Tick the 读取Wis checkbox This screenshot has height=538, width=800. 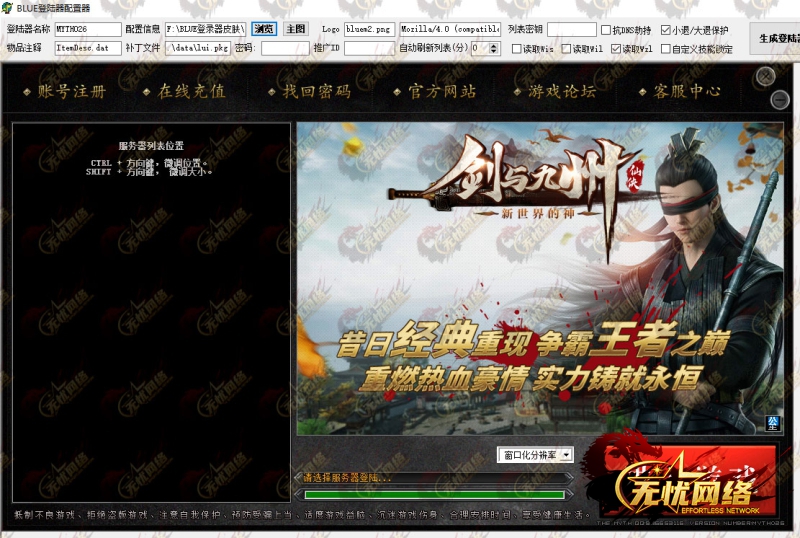coord(516,48)
